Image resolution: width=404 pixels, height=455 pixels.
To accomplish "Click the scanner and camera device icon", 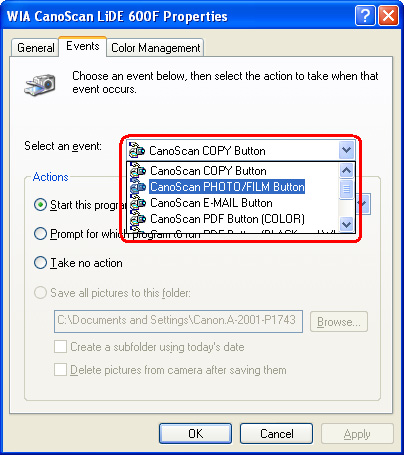I will (40, 85).
